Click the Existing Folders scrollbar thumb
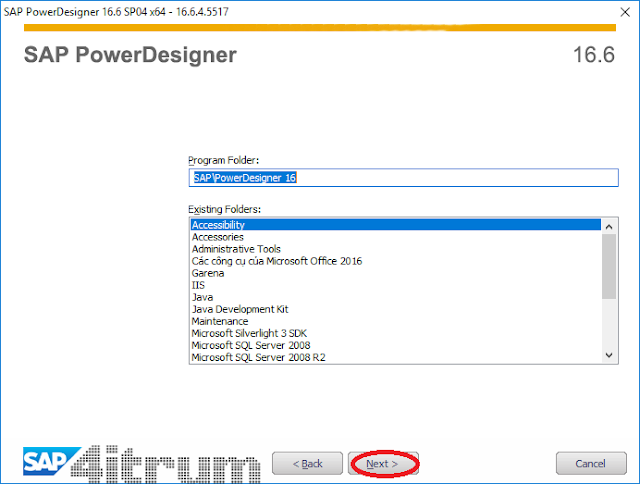This screenshot has width=640, height=484. click(x=609, y=266)
